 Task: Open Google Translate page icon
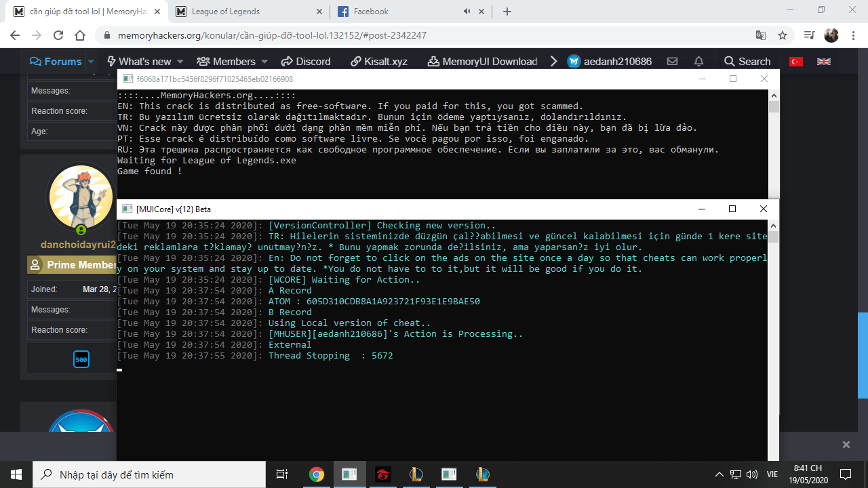pos(761,35)
